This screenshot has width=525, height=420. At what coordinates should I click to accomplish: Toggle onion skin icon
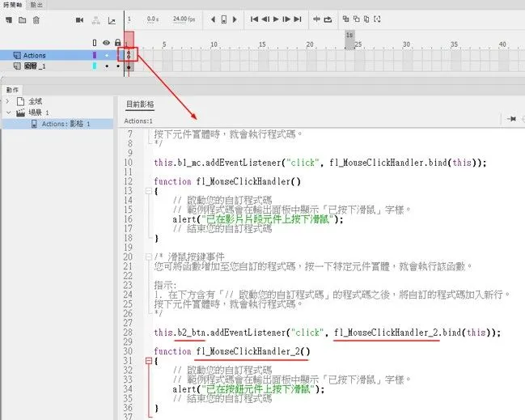point(346,19)
